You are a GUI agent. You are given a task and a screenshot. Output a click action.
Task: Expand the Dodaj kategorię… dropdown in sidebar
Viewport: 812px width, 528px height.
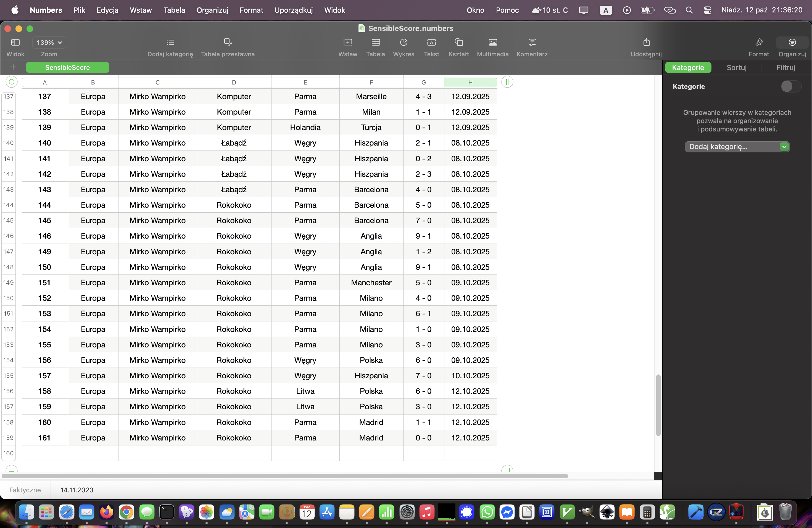click(737, 147)
